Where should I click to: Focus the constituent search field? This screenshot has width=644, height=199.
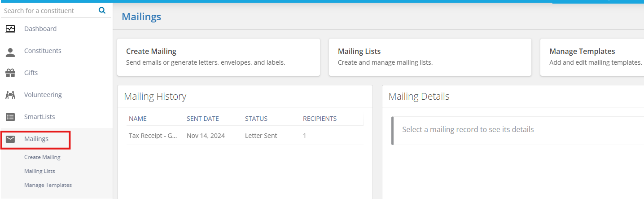(49, 10)
